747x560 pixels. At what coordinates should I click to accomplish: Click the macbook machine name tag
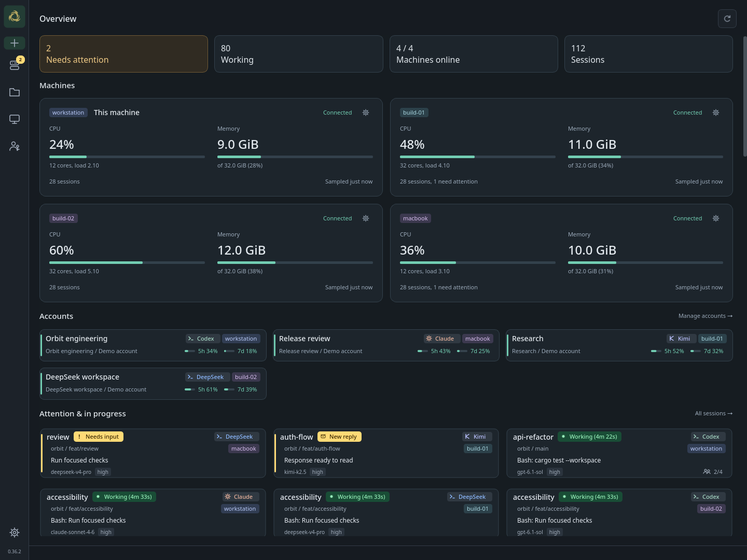(416, 218)
